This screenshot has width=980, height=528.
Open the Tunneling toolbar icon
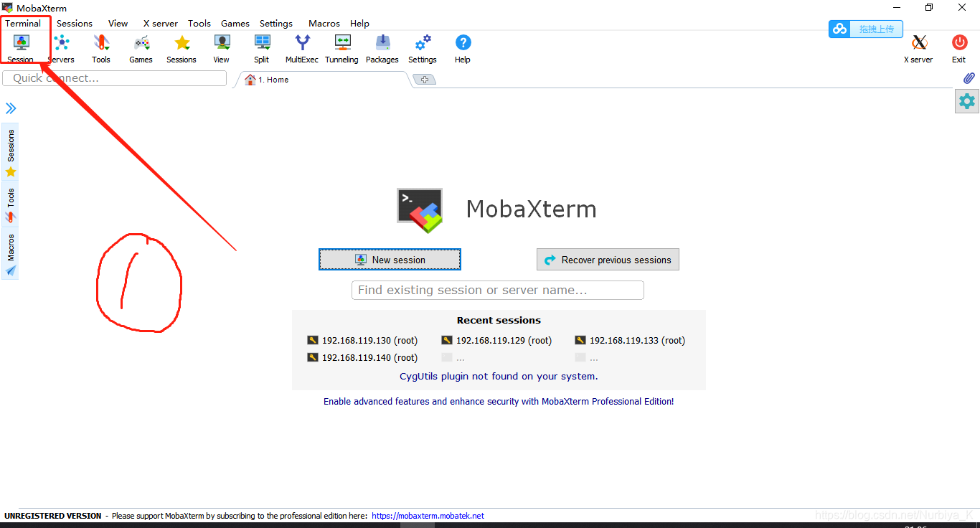coord(342,48)
